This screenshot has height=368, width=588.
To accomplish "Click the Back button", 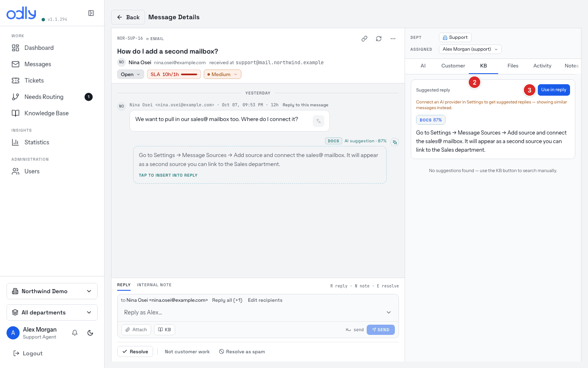I will pyautogui.click(x=128, y=17).
